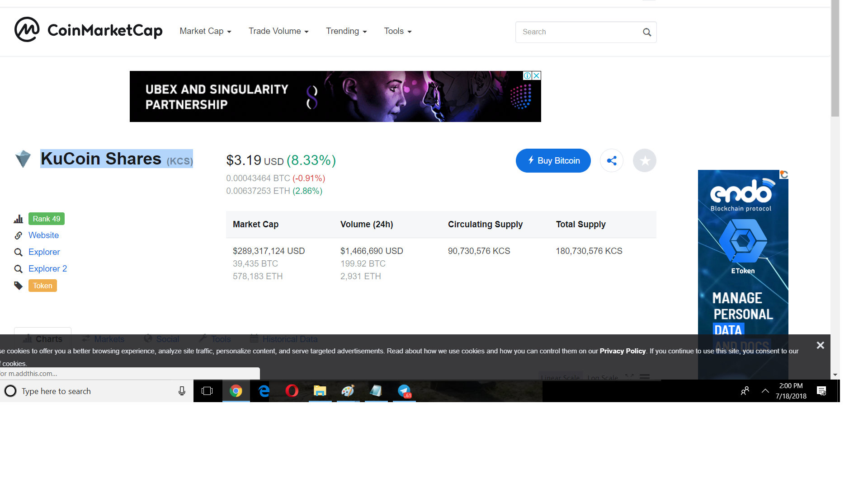Viewport: 868px width, 488px height.
Task: Dismiss the cookie notice with X
Action: coord(820,345)
